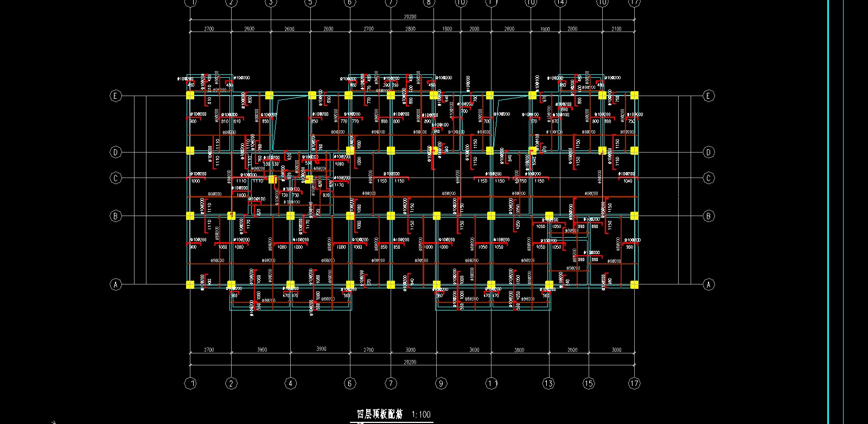Pick grid bubble 17 below the plan
The image size is (868, 424).
pos(634,384)
